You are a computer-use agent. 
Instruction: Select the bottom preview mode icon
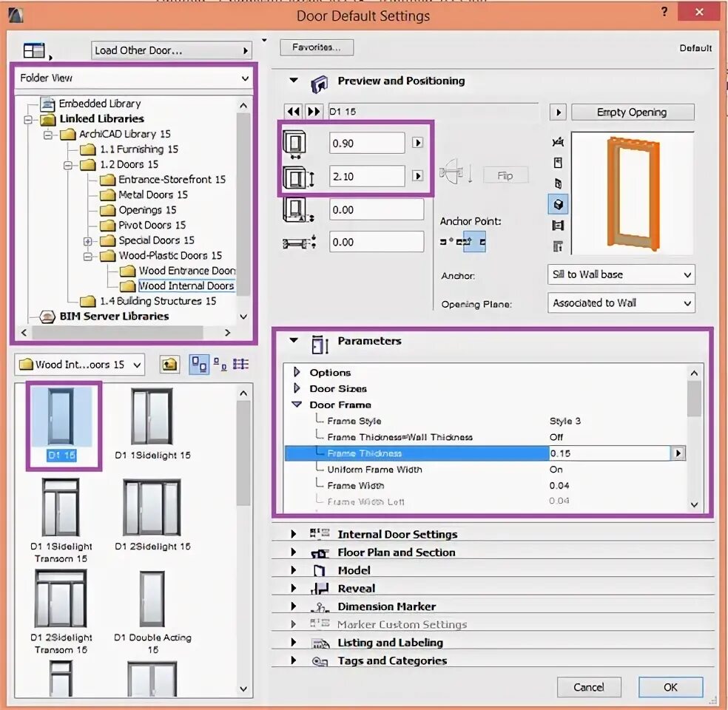click(x=558, y=246)
